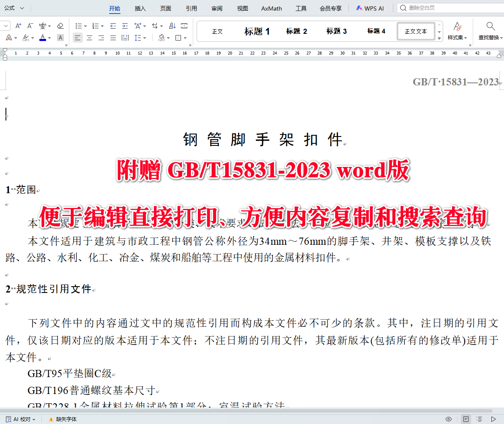
Task: Click the blue font color swatch
Action: pos(42,38)
